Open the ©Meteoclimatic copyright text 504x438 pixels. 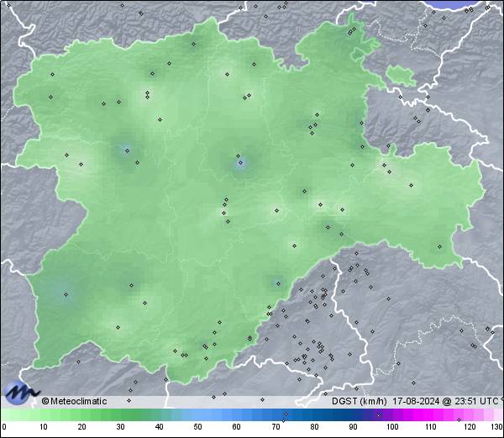tap(74, 401)
